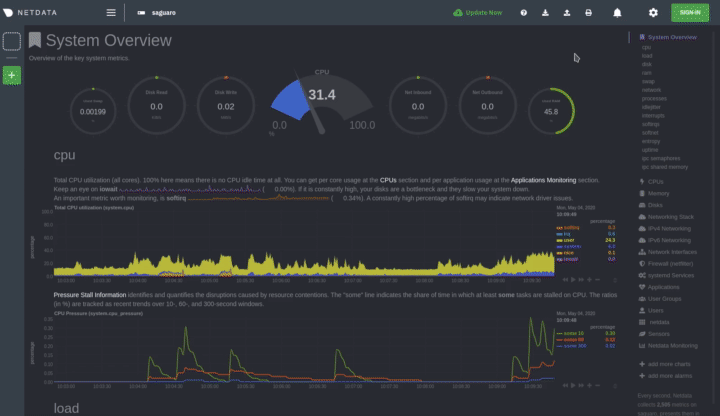Rewind the Total CPU utilization chart
This screenshot has height=416, width=720.
click(x=565, y=279)
